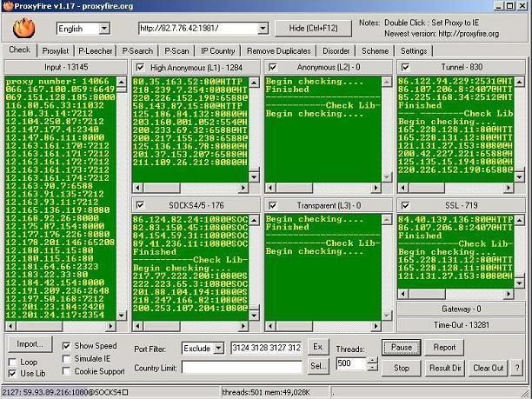Select input row 12.178.201.146:65208
This screenshot has height=399, width=532.
click(x=60, y=243)
